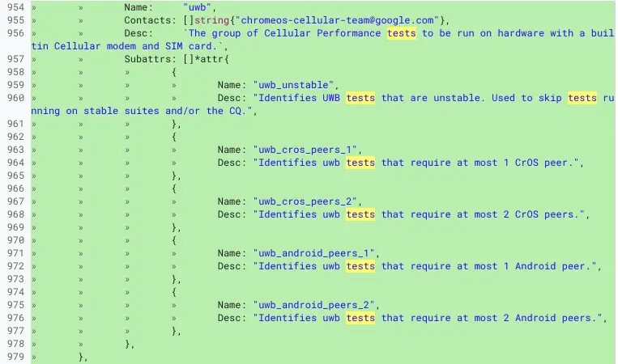Click the "uwb_unstable" name string
This screenshot has height=364, width=618.
click(x=294, y=85)
